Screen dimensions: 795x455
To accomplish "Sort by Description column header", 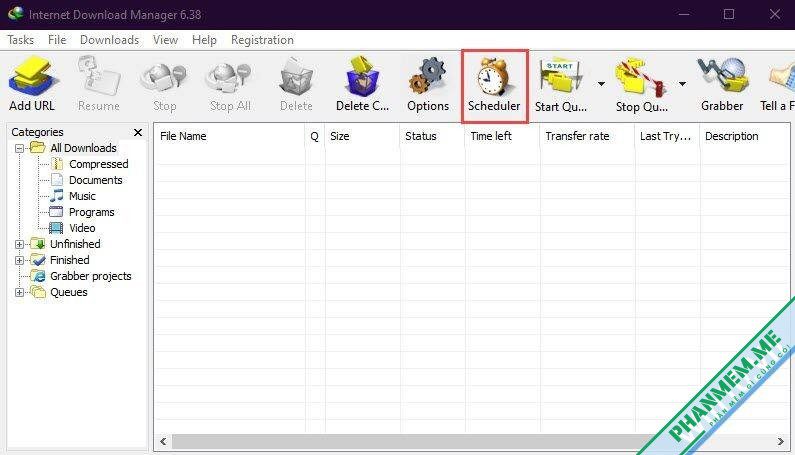I will coord(744,136).
